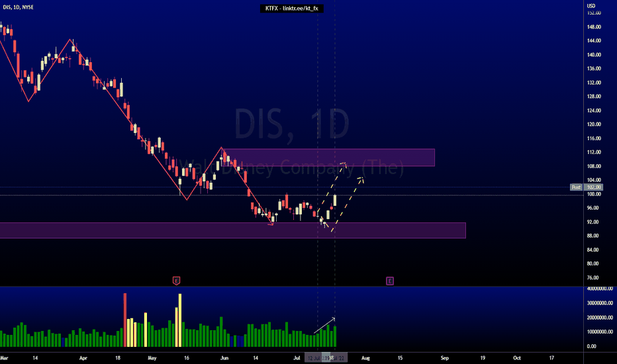Viewport: 617px width, 364px height.
Task: Select the 108.00 price axis label
Action: [x=594, y=167]
